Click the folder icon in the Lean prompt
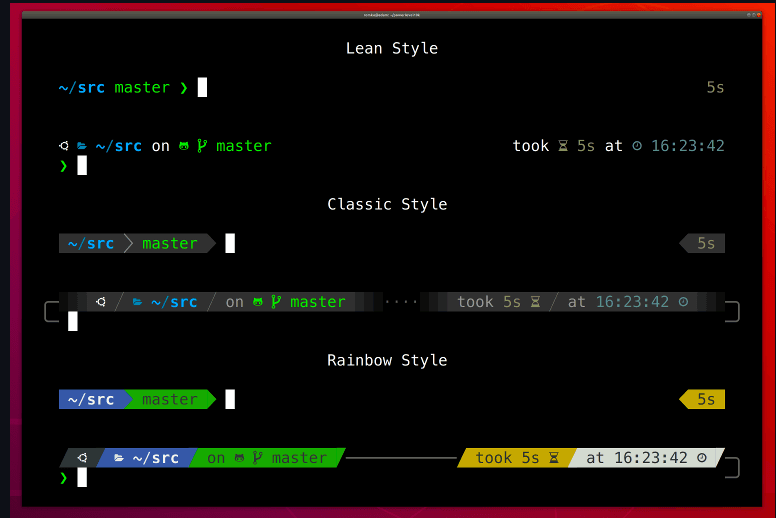Image resolution: width=776 pixels, height=518 pixels. (82, 146)
